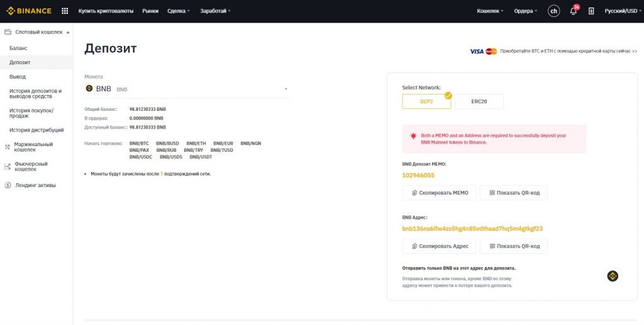Click the Visa logo
The image size is (644, 325).
click(x=477, y=52)
